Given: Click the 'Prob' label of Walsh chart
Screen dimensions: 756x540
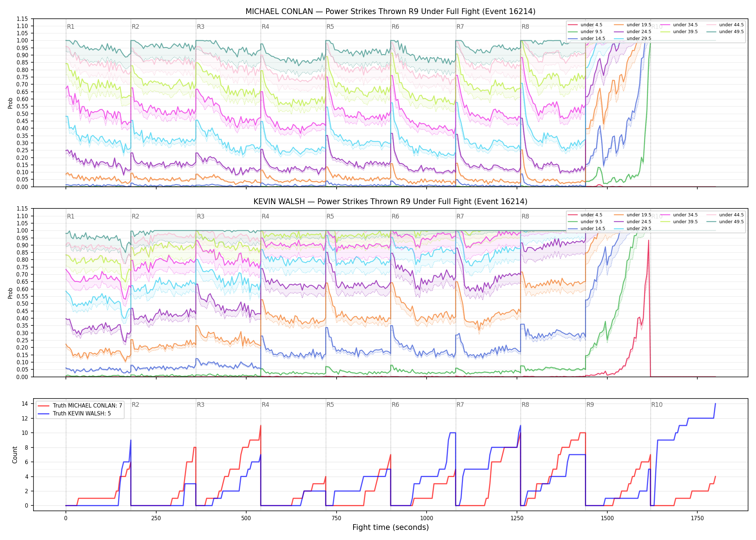Looking at the screenshot, I should point(10,293).
